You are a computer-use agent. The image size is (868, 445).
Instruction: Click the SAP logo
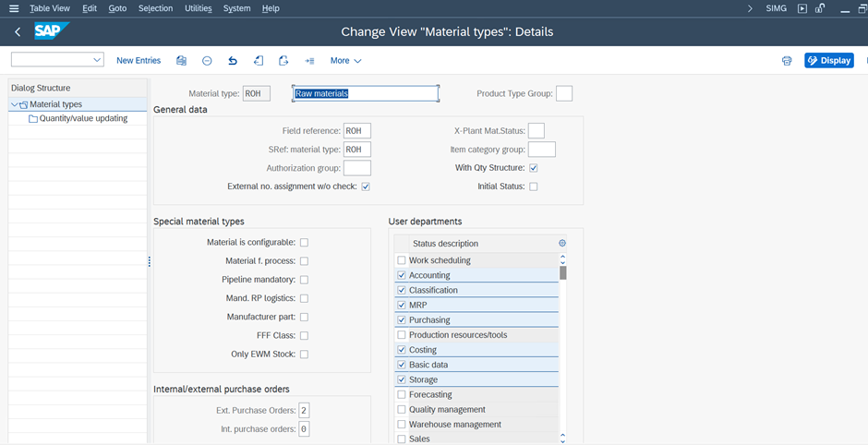[52, 31]
